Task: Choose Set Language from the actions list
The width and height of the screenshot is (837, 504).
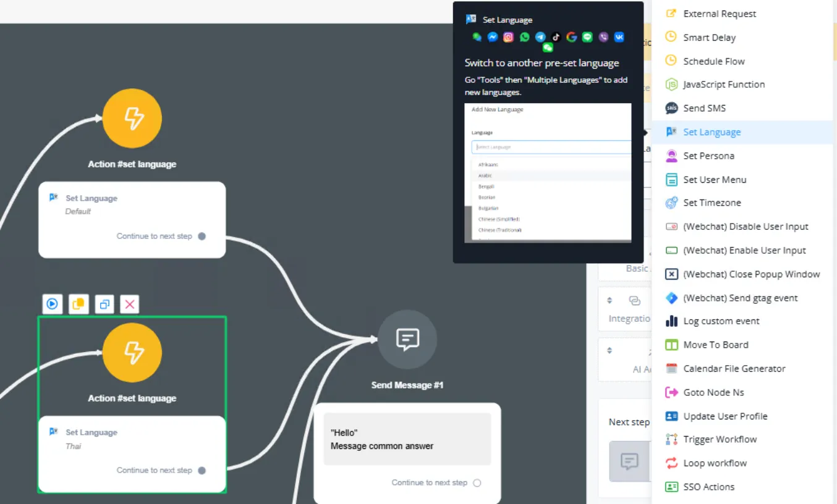Action: 742,132
